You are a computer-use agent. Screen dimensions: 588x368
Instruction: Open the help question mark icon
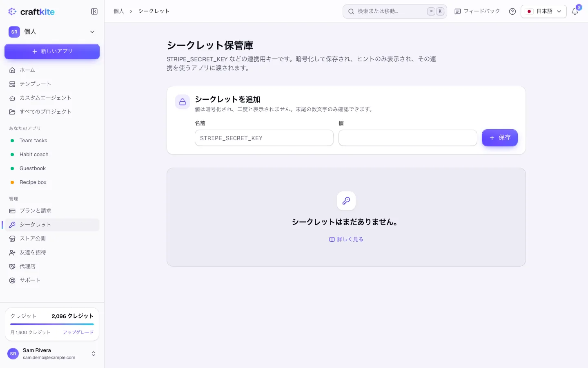[x=512, y=11]
